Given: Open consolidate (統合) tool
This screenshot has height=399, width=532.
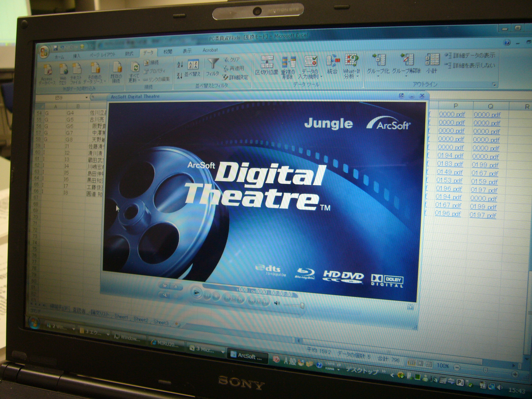Looking at the screenshot, I should [332, 65].
